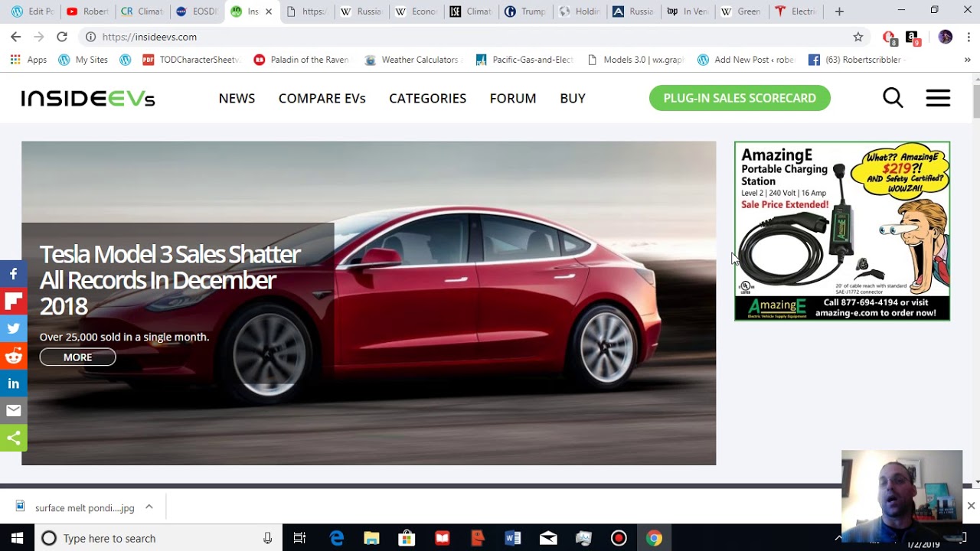Switch to Chrome in the taskbar

point(654,538)
